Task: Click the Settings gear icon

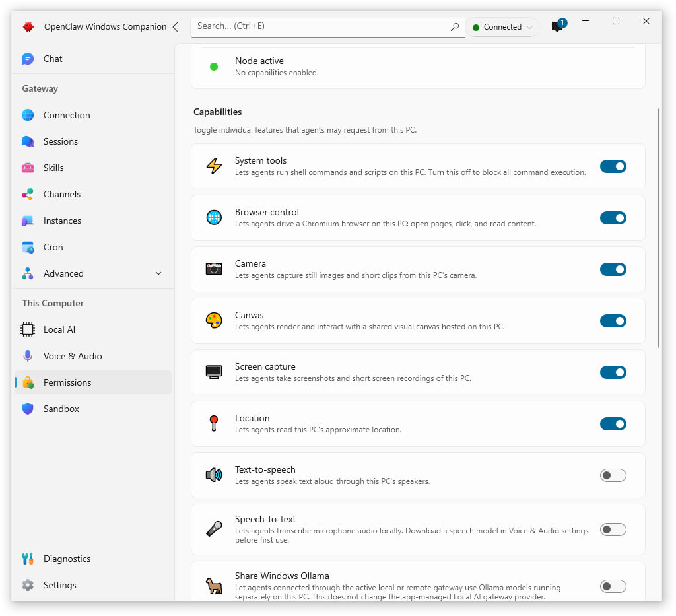Action: coord(28,585)
